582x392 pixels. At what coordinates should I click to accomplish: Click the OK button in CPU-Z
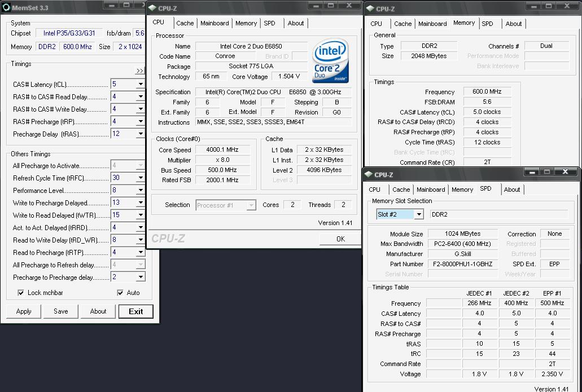340,239
